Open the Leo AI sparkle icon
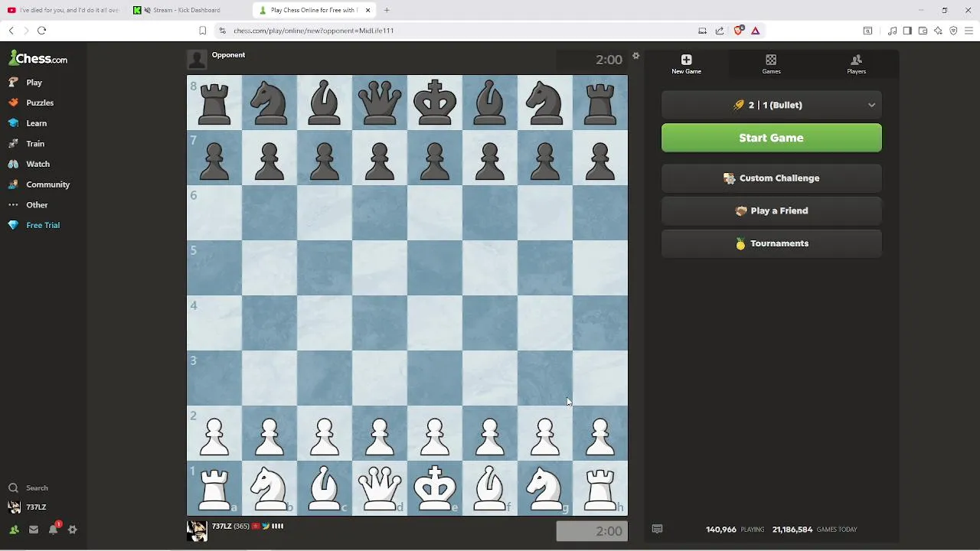This screenshot has height=551, width=980. coord(938,31)
